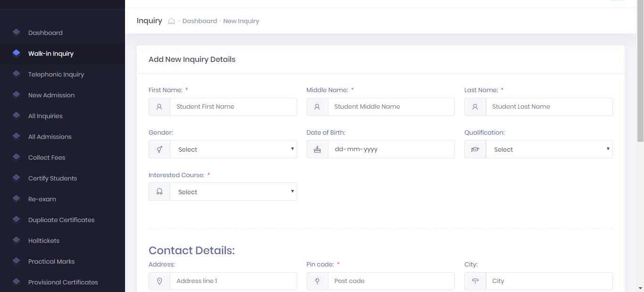
Task: Click the diamond icon beside Halltickets
Action: (17, 240)
